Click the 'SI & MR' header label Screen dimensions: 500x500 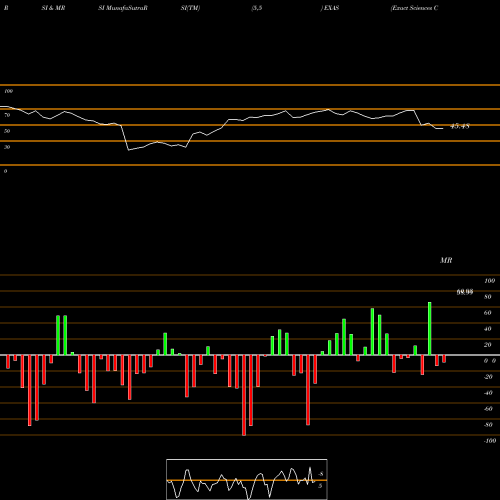pos(53,8)
